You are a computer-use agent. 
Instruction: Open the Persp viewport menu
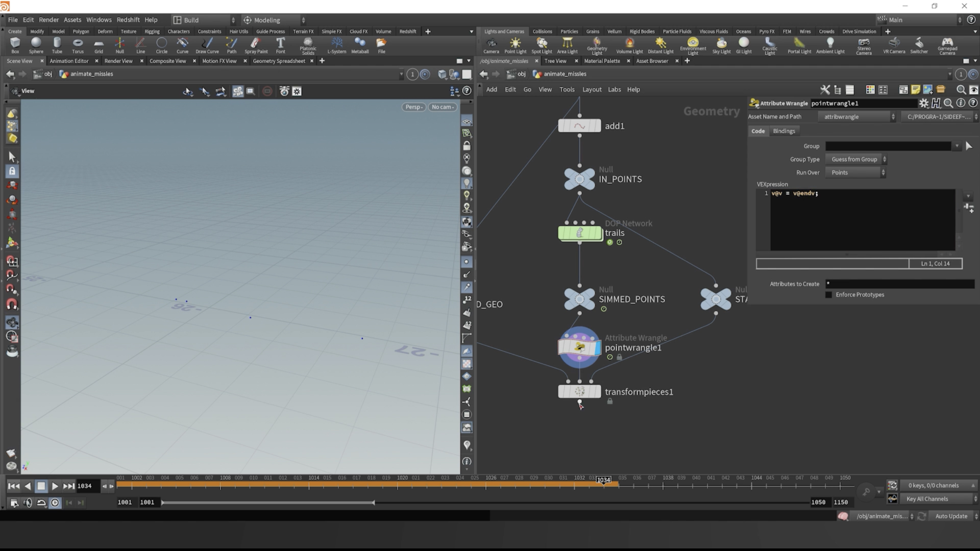pyautogui.click(x=413, y=107)
